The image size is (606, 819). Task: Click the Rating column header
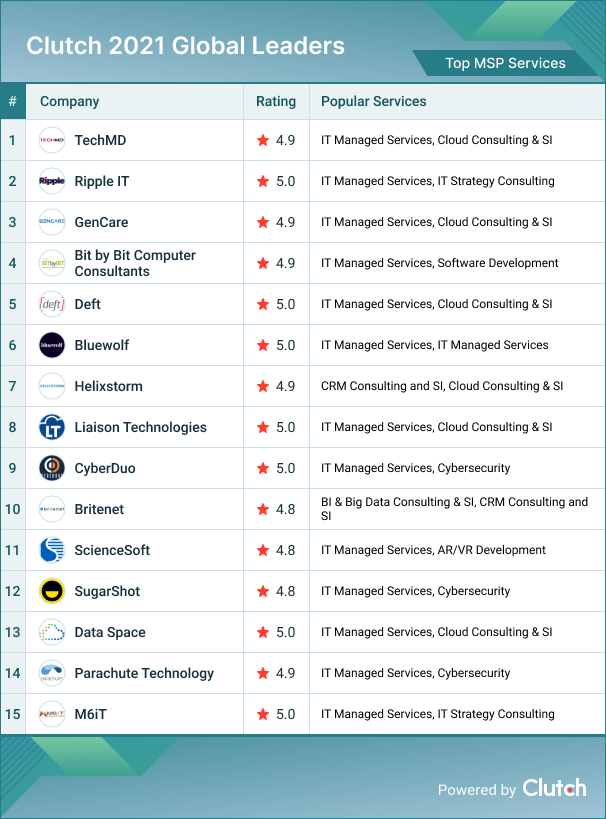pyautogui.click(x=276, y=101)
